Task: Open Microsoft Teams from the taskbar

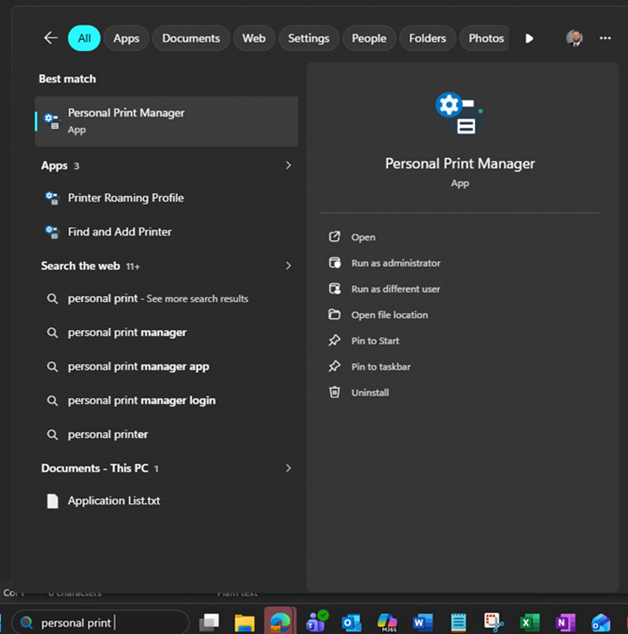Action: point(316,622)
